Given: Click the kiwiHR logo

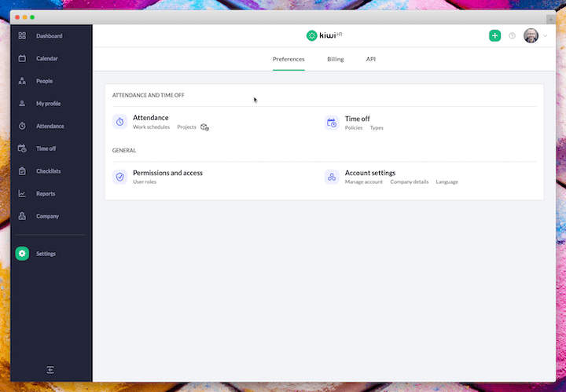Looking at the screenshot, I should 324,35.
